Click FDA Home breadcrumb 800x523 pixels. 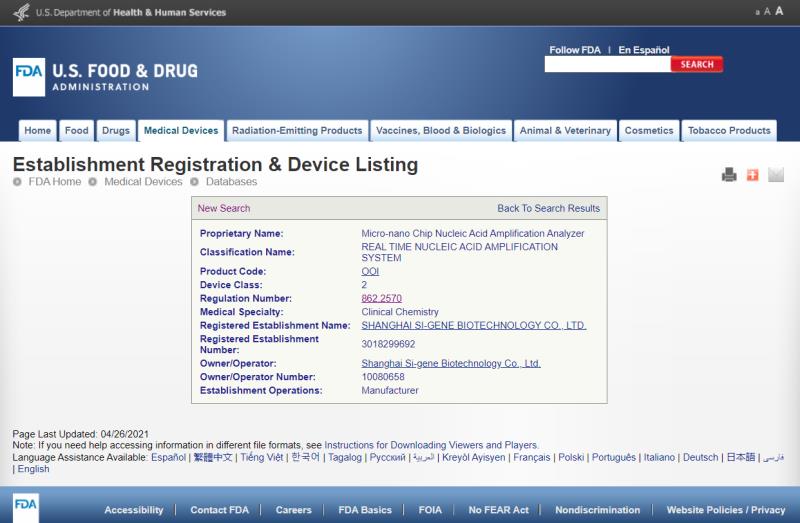(55, 182)
